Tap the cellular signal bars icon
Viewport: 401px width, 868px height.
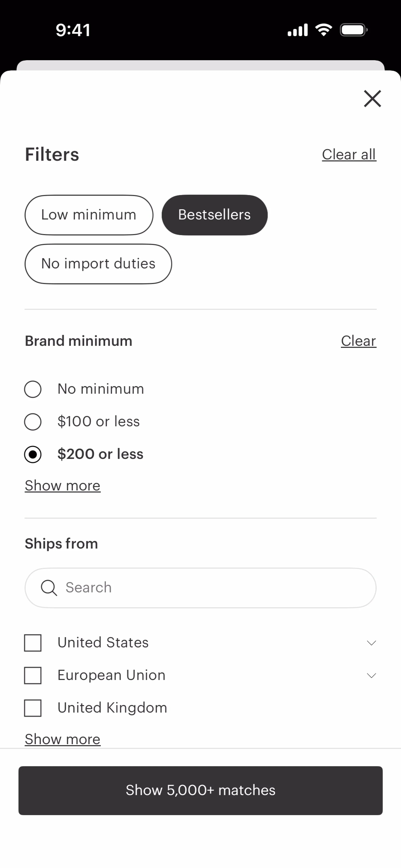pyautogui.click(x=297, y=30)
